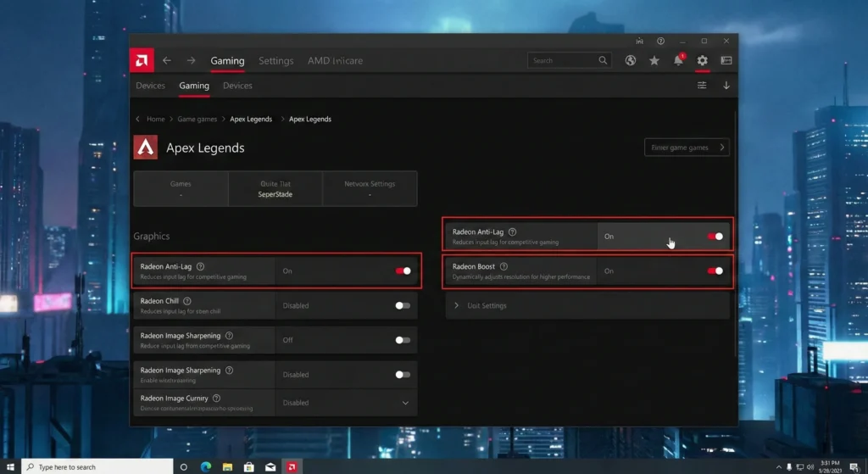Show help for Radeon Chill
The image size is (868, 474).
coord(187,301)
